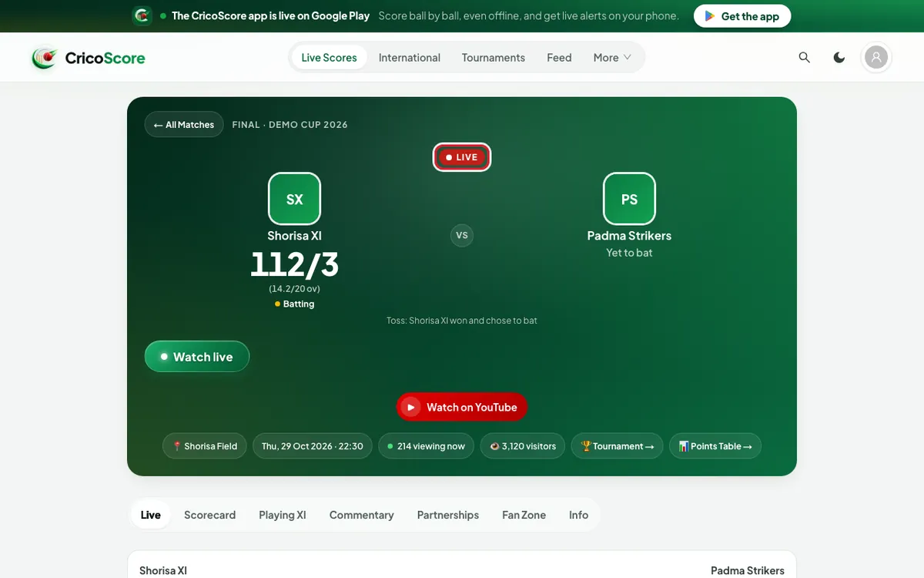Click the 112/3 score text

coord(294,264)
